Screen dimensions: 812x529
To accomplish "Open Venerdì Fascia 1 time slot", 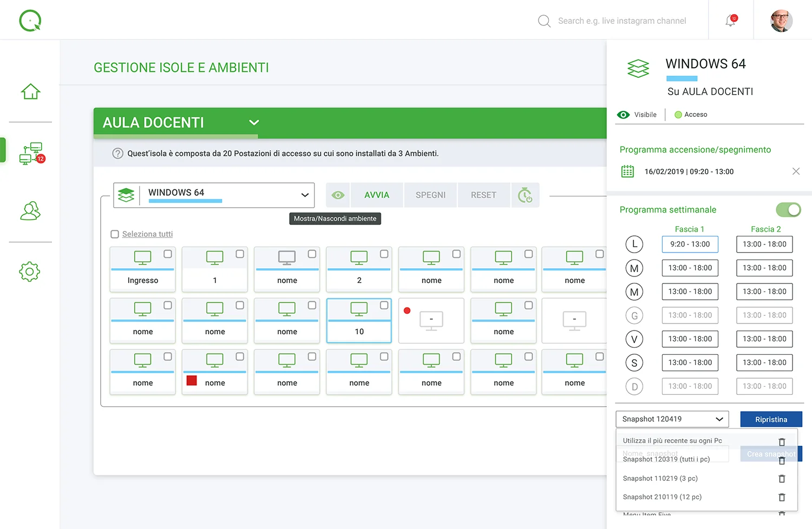I will click(690, 339).
